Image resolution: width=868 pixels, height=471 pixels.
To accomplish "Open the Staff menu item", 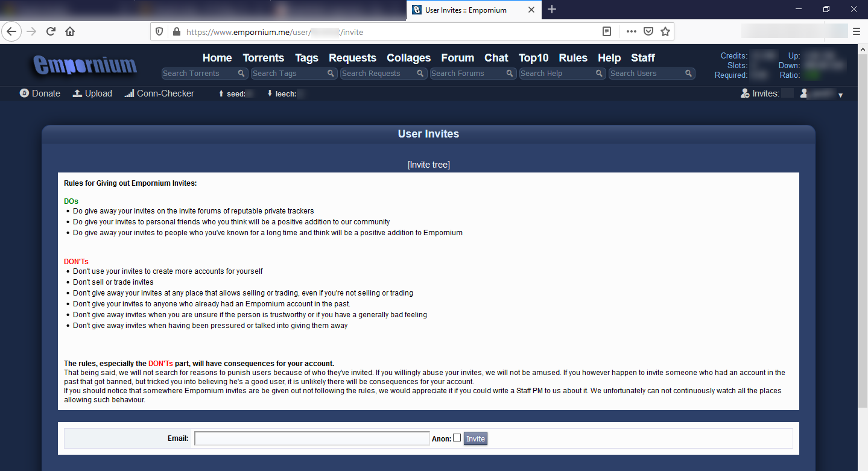I will coord(643,58).
